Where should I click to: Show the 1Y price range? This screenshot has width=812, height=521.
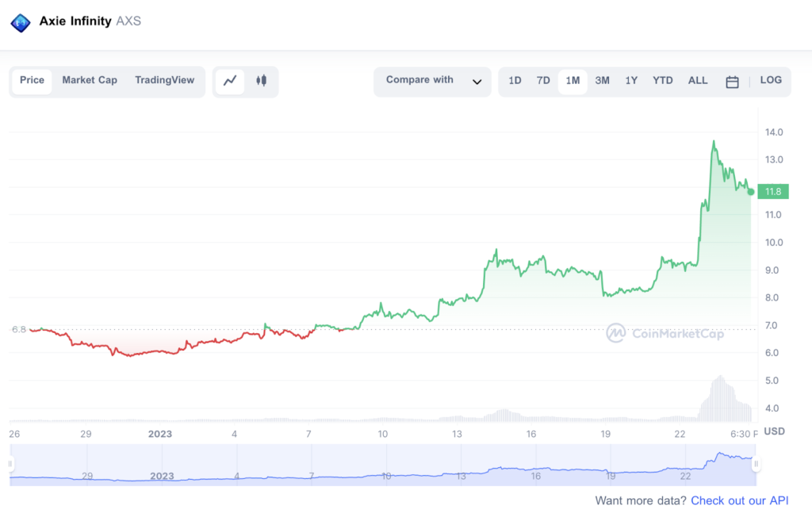point(631,81)
